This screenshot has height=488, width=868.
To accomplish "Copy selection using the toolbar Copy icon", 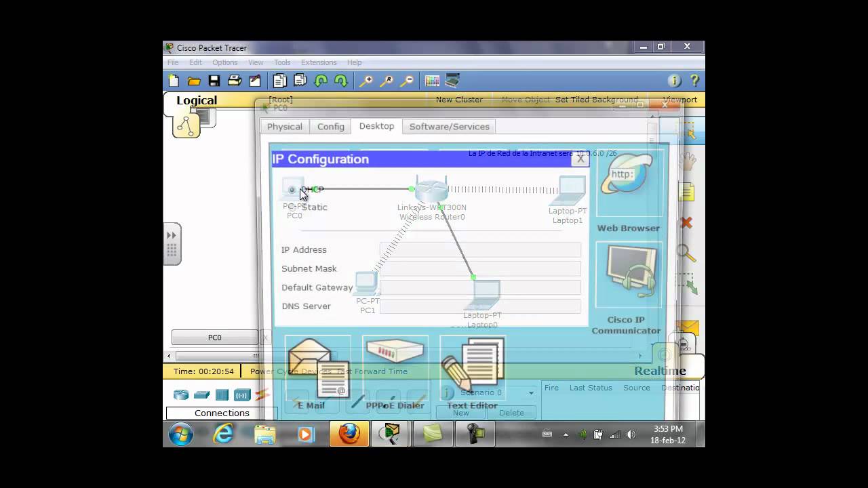I will pos(280,81).
